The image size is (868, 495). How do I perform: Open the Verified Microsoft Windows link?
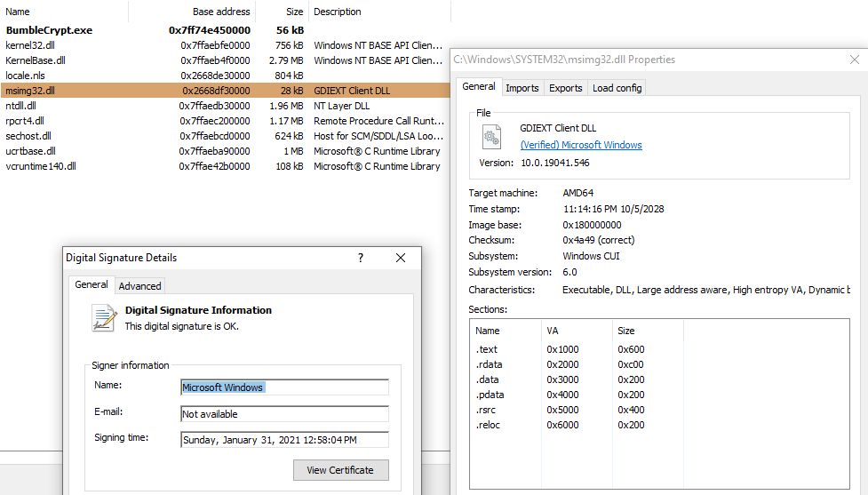[x=581, y=145]
